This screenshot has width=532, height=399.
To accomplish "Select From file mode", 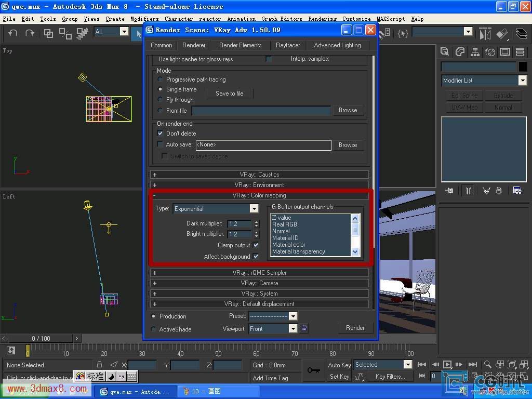I will [x=160, y=110].
